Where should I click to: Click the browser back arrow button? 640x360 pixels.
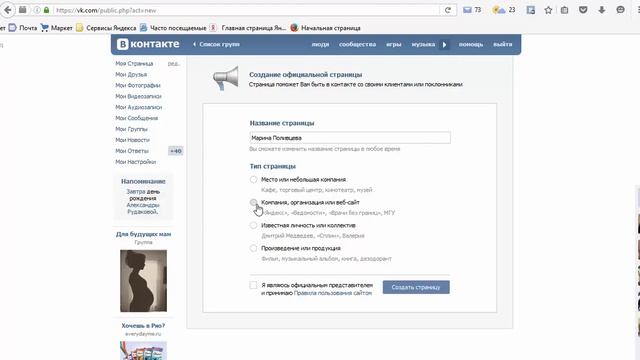(x=7, y=10)
